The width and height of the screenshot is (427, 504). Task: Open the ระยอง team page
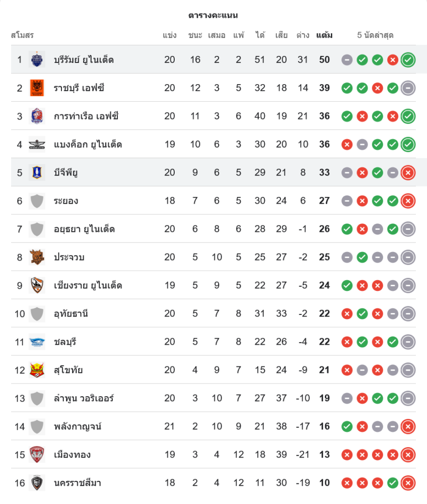[66, 201]
